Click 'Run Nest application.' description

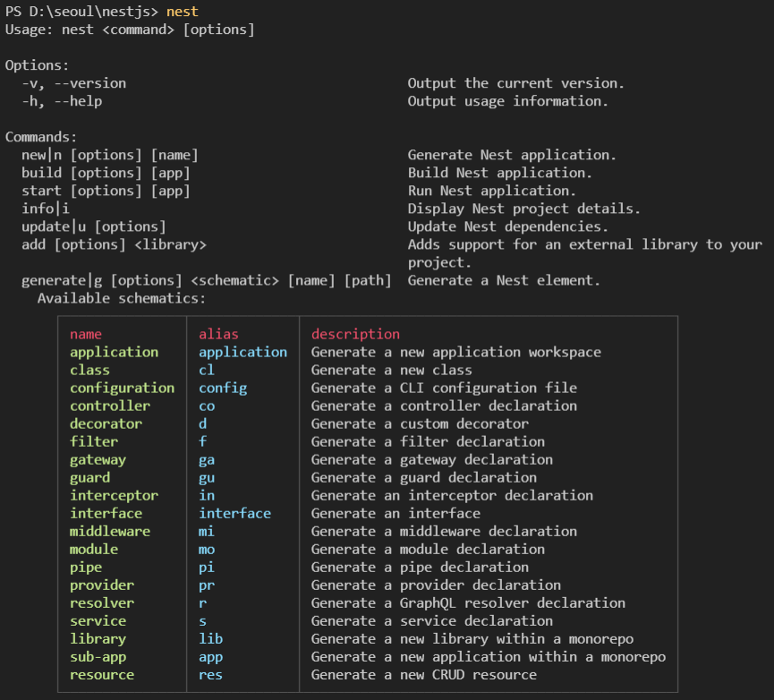pos(491,191)
